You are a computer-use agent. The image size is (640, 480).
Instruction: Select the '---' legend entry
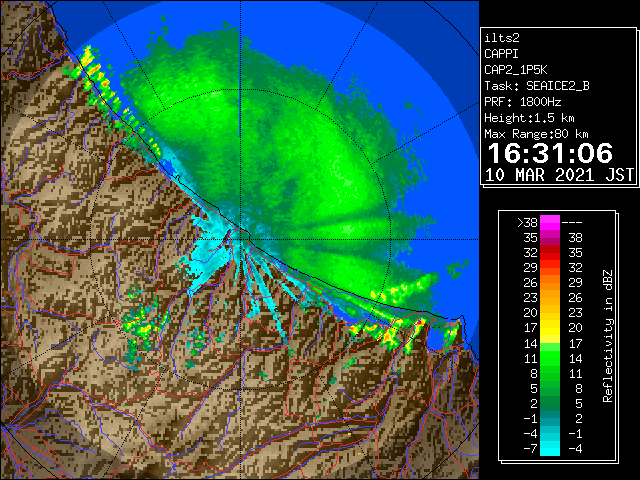572,223
